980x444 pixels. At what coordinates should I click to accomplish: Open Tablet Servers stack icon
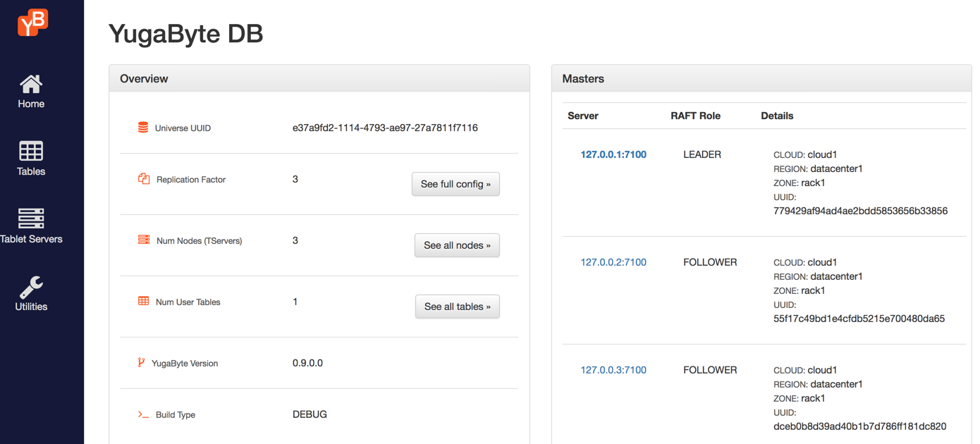click(x=31, y=218)
